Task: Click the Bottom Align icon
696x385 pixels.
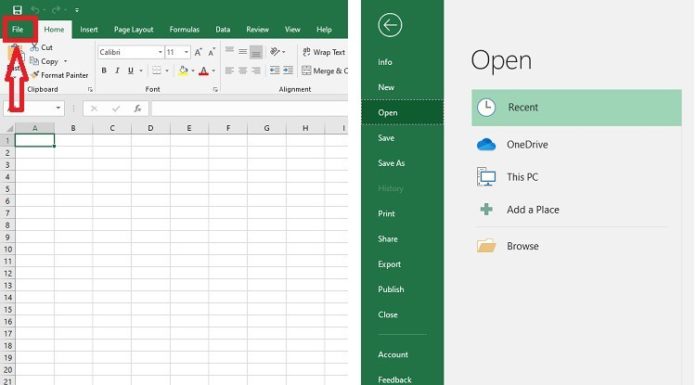Action: (x=256, y=52)
